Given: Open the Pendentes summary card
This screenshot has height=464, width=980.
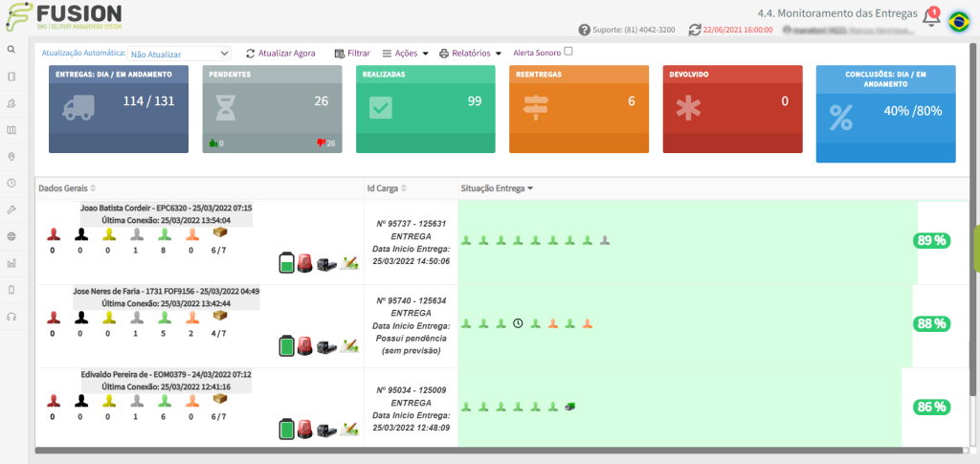Looking at the screenshot, I should [x=272, y=109].
